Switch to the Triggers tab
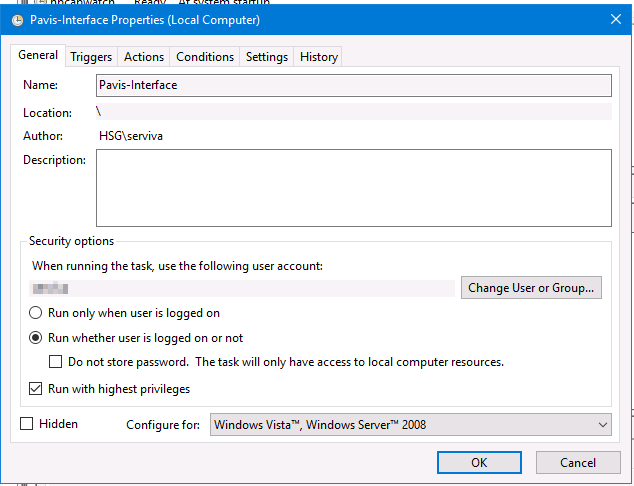 [91, 57]
